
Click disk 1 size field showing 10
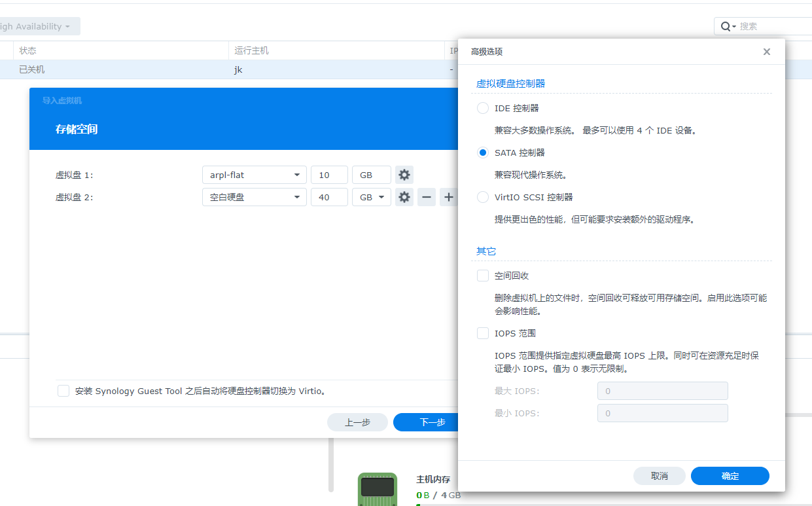click(x=329, y=175)
